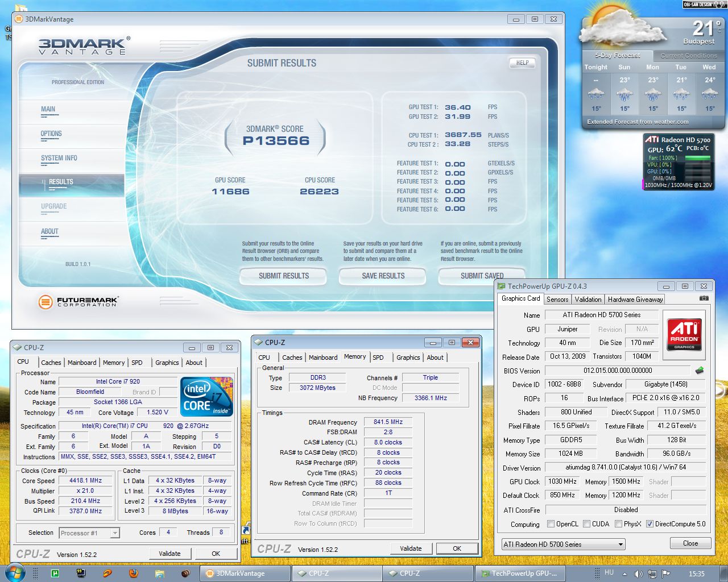Launch Firefox from the taskbar
The image size is (728, 582).
coord(133,573)
